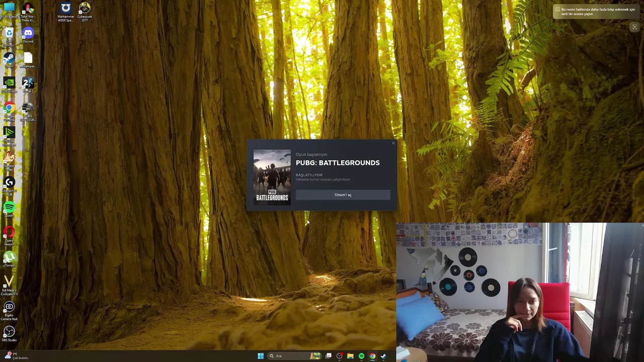Click the wallpaper info tooltip at top right
644x362 pixels.
coord(596,12)
